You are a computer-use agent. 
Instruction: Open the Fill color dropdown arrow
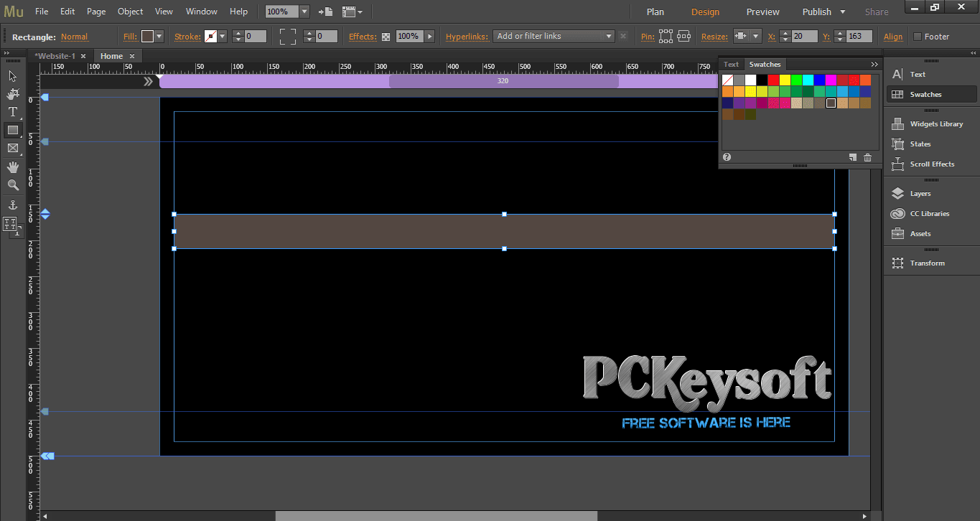click(x=159, y=36)
